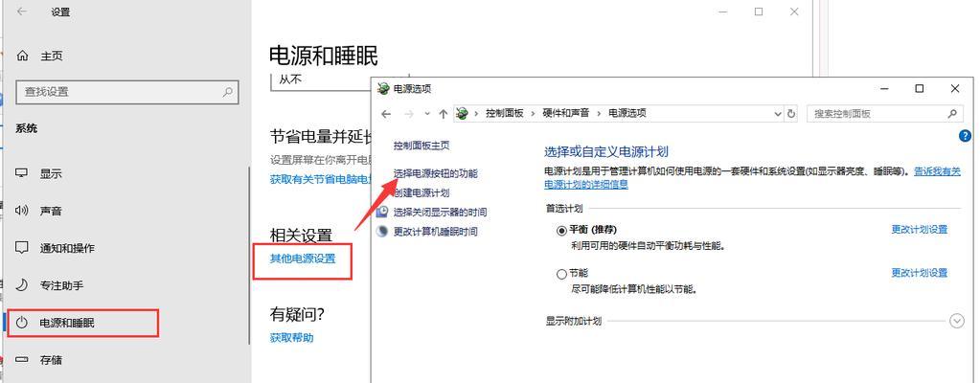980x383 pixels.
Task: Open 创建电源计划 link
Action: (422, 193)
